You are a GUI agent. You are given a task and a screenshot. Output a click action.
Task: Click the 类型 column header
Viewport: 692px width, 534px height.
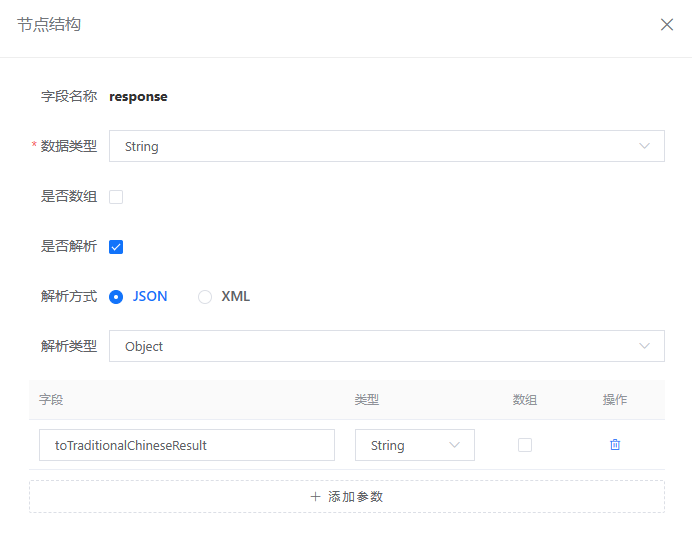tap(367, 400)
